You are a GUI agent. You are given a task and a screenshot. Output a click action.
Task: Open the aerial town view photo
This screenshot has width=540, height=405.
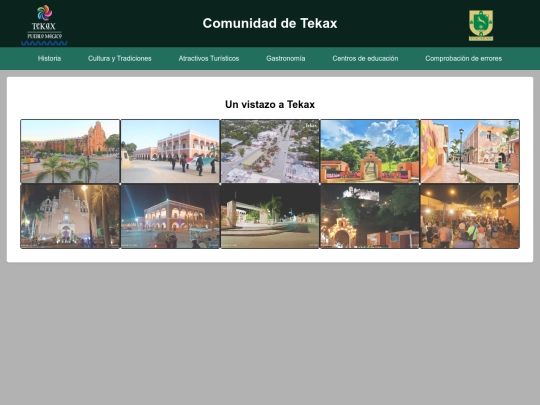270,151
